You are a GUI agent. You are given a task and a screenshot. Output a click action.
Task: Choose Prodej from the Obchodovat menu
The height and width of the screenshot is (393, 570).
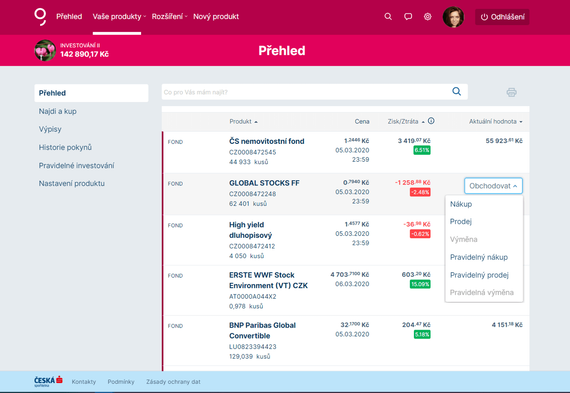pyautogui.click(x=461, y=221)
